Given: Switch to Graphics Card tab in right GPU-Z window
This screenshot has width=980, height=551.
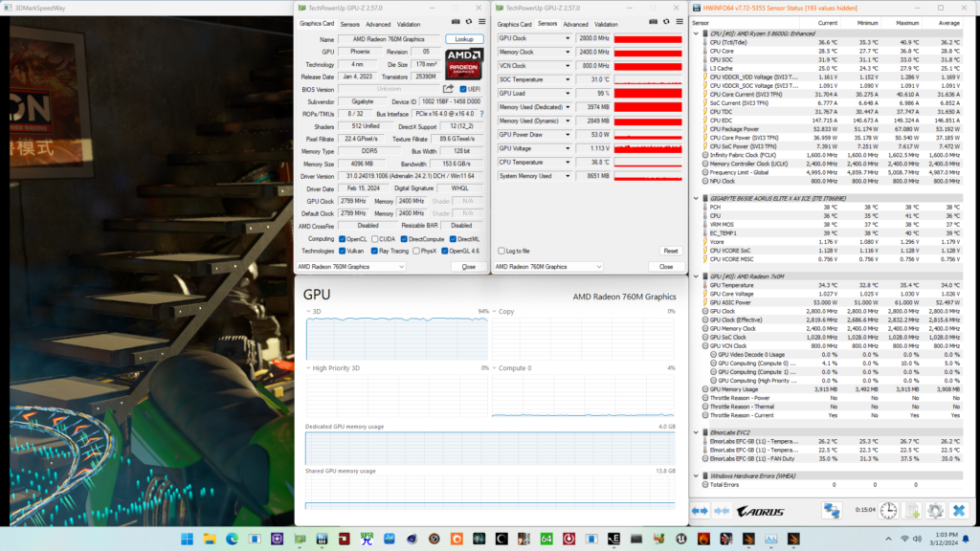Looking at the screenshot, I should 514,24.
